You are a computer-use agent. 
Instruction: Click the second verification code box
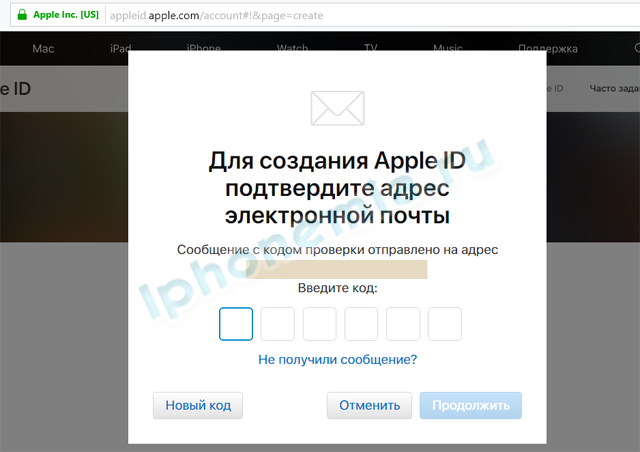point(278,324)
